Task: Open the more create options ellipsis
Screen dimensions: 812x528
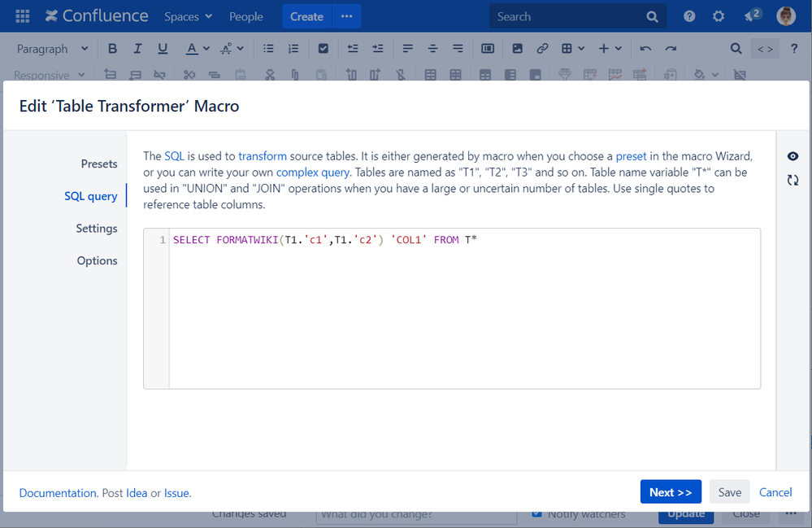Action: (x=346, y=16)
